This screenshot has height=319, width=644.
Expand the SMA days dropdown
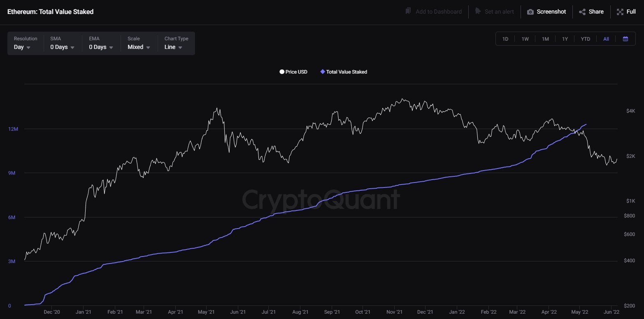coord(62,47)
